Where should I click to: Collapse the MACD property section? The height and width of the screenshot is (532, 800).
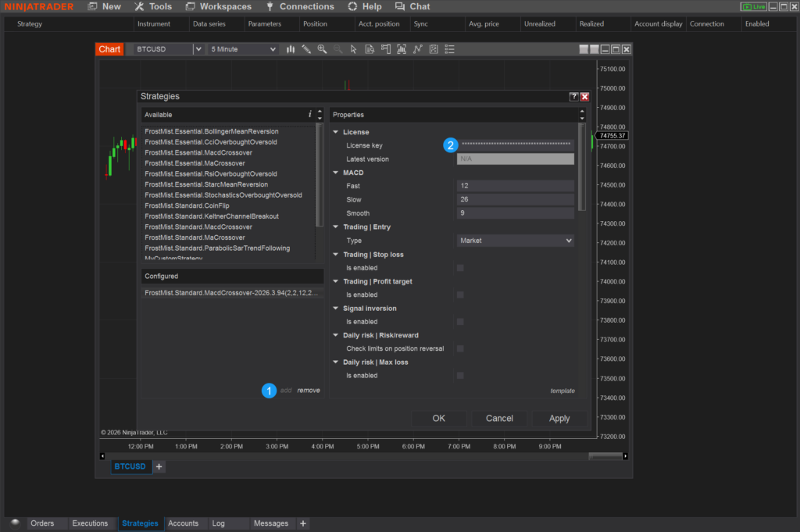tap(336, 173)
